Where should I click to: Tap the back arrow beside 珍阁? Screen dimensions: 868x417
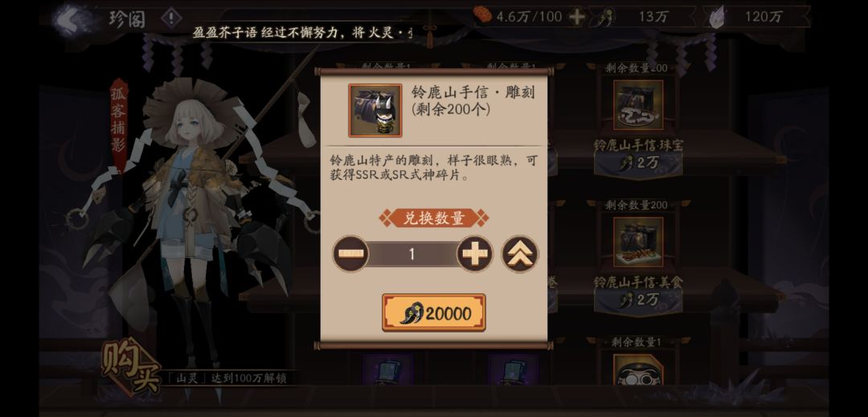pyautogui.click(x=72, y=18)
